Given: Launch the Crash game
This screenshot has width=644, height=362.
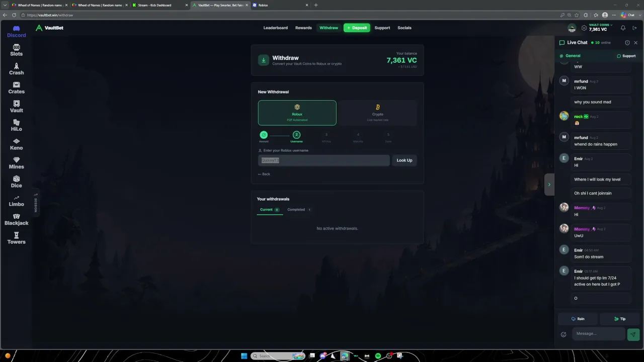Looking at the screenshot, I should pyautogui.click(x=16, y=69).
